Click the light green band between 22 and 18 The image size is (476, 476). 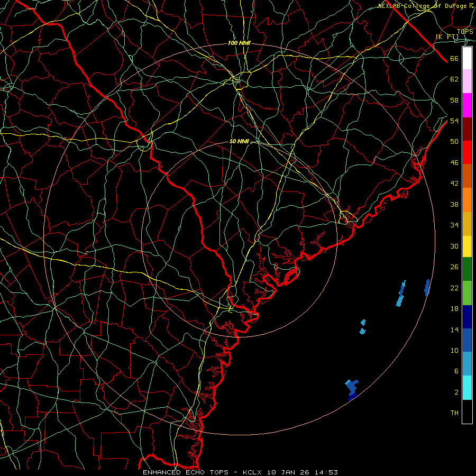point(467,293)
